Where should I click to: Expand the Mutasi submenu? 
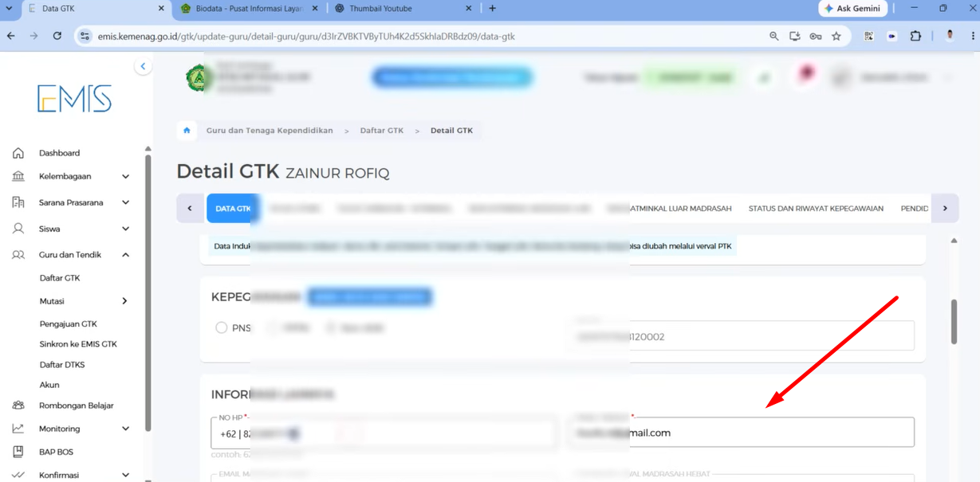click(x=124, y=301)
